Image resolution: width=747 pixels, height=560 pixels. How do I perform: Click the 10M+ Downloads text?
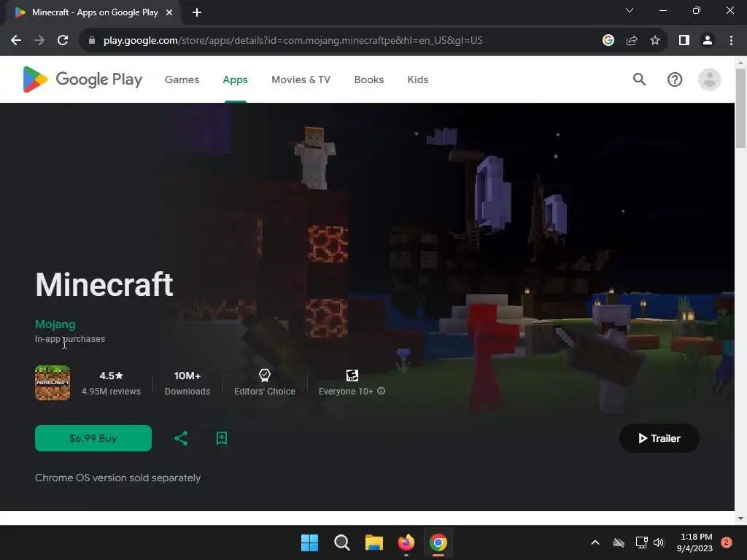187,384
